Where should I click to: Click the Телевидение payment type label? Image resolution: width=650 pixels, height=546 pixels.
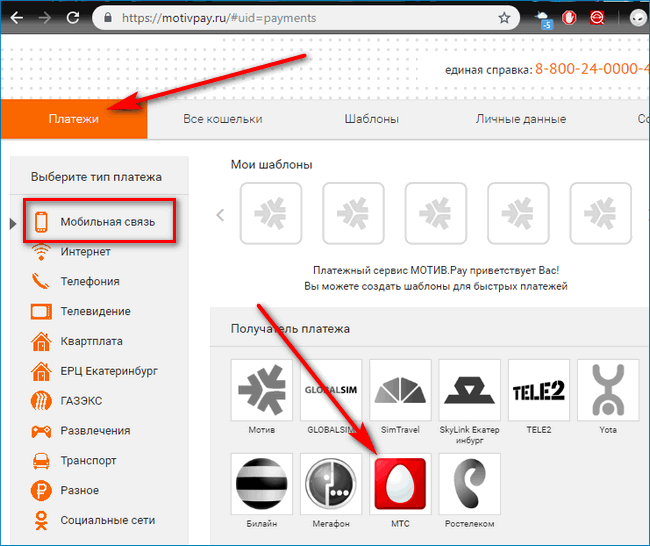95,311
